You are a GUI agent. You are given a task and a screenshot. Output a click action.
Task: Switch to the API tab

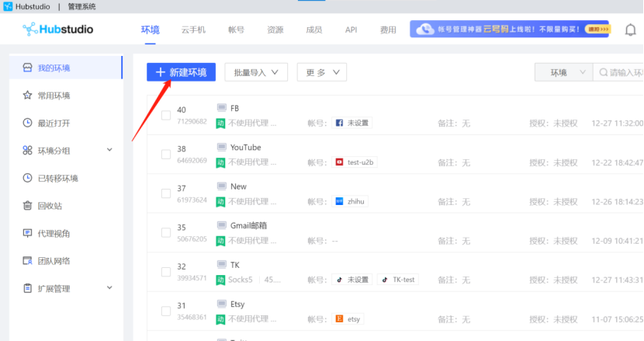[351, 30]
